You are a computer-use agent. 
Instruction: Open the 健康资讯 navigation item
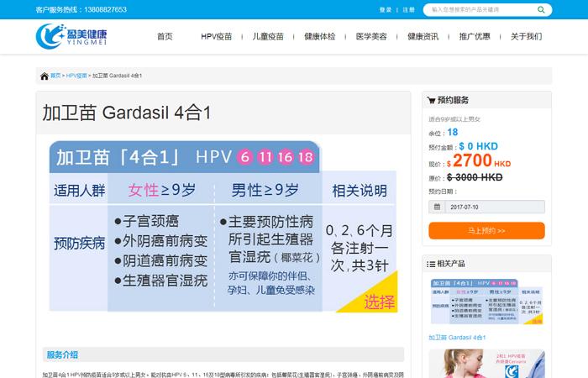(x=423, y=36)
